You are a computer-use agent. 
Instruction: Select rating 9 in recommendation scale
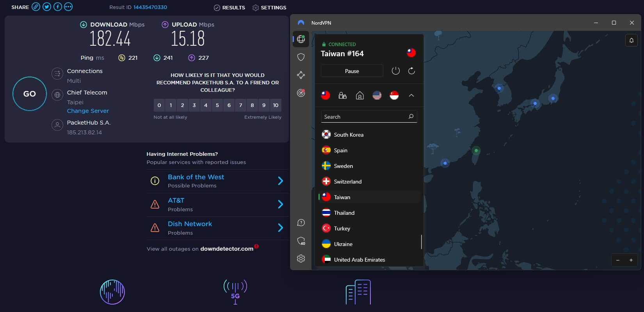click(264, 105)
